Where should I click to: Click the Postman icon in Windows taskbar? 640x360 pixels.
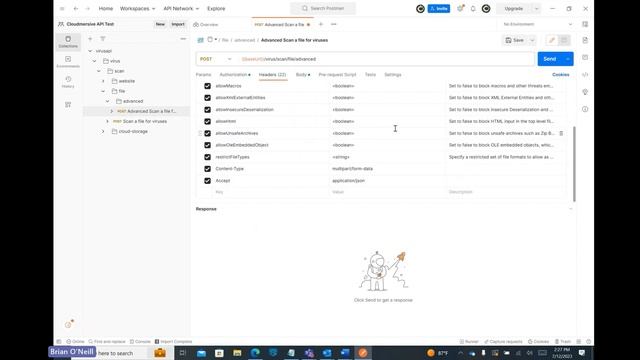coord(362,353)
